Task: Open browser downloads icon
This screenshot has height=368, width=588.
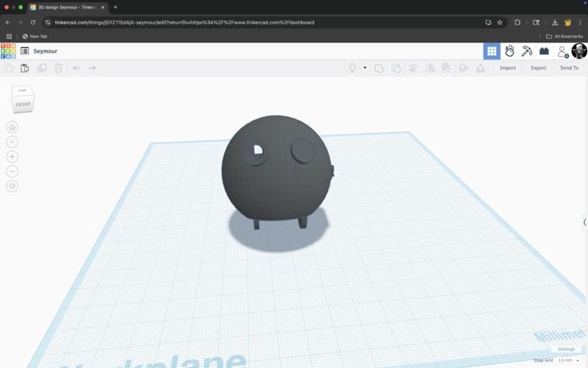Action: tap(555, 23)
